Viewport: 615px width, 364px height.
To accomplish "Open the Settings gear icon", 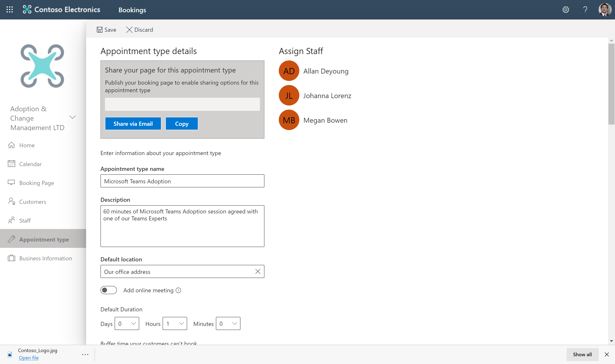I will [x=566, y=10].
